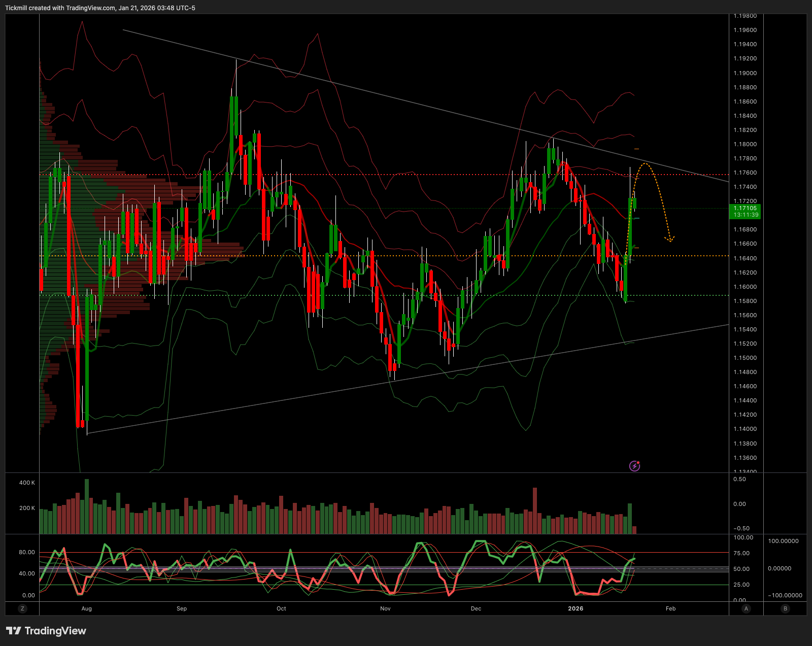This screenshot has height=646, width=812.
Task: Click the Z timezone button on time axis
Action: pyautogui.click(x=22, y=608)
